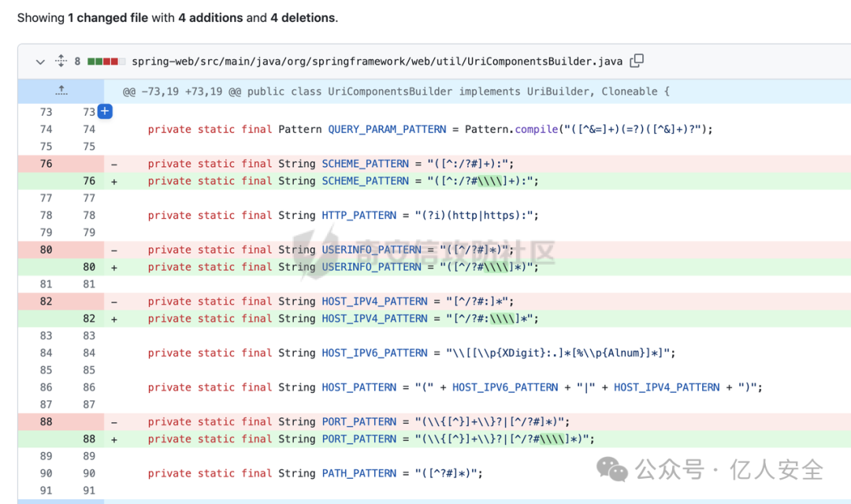Image resolution: width=851 pixels, height=504 pixels.
Task: Click new line number 76 of added SCHEME_PATTERN
Action: click(x=89, y=180)
